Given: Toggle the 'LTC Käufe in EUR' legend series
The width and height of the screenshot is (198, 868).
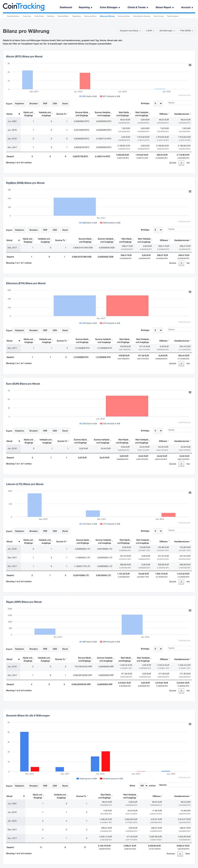Looking at the screenshot, I should pyautogui.click(x=88, y=524).
